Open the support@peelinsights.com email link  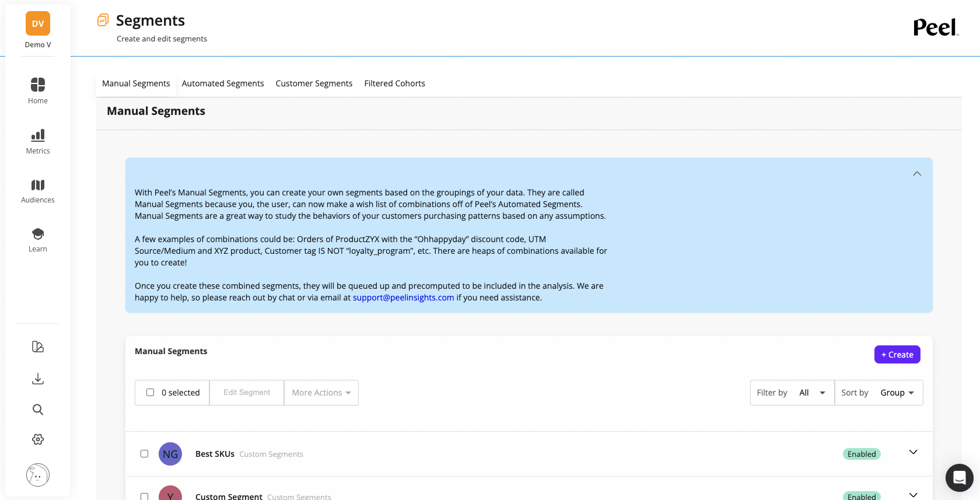tap(403, 298)
